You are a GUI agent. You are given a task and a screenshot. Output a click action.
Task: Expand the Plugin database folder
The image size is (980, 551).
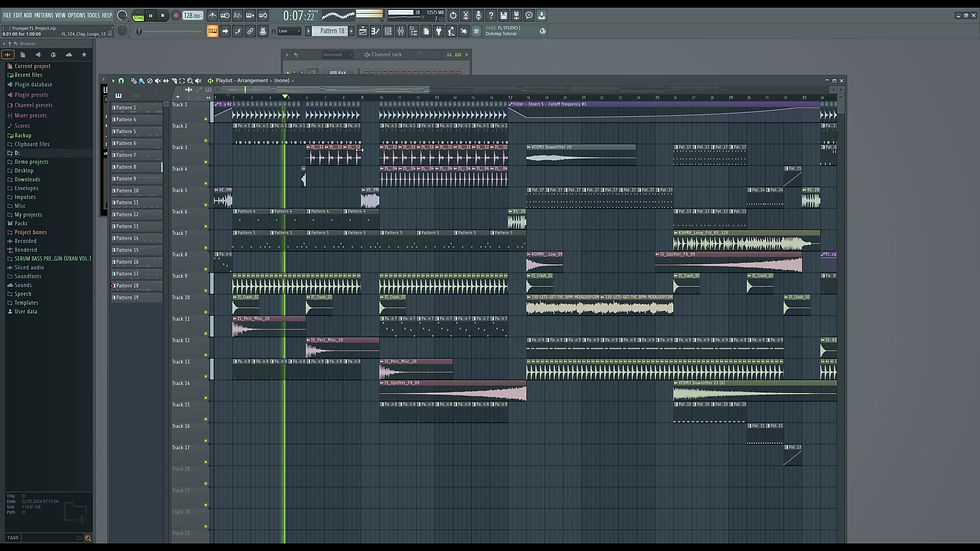[33, 84]
